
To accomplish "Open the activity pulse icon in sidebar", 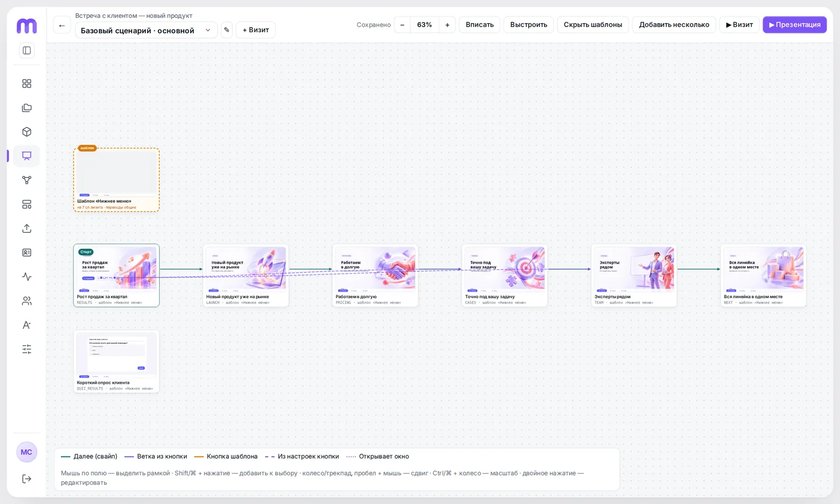I will (27, 277).
